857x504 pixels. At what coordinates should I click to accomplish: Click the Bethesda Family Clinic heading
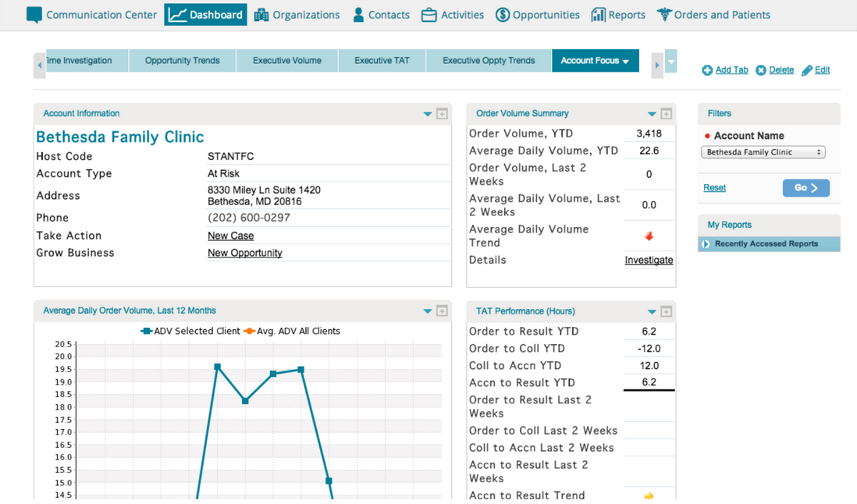[119, 137]
